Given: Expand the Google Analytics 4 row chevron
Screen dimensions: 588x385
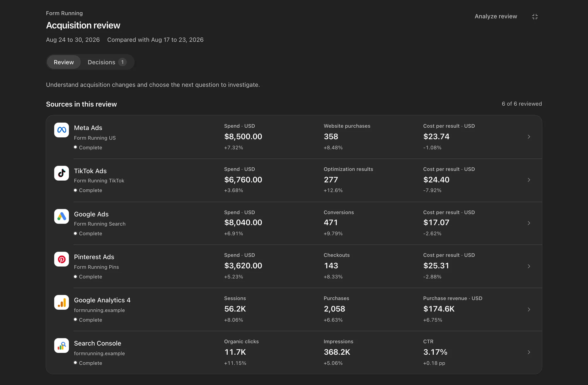Looking at the screenshot, I should tap(529, 309).
